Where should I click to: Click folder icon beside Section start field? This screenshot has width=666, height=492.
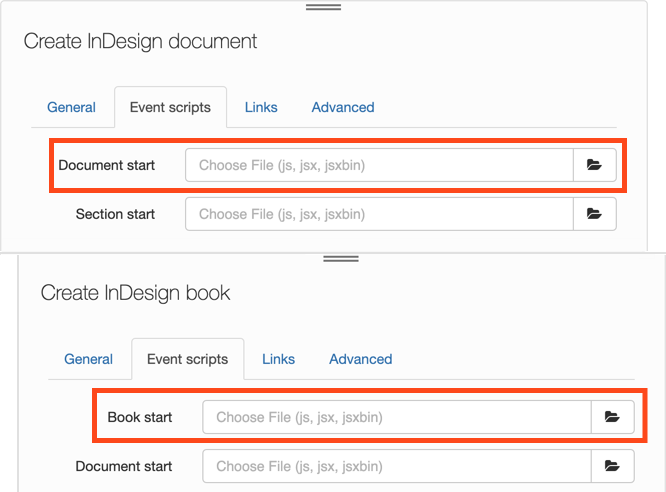595,214
